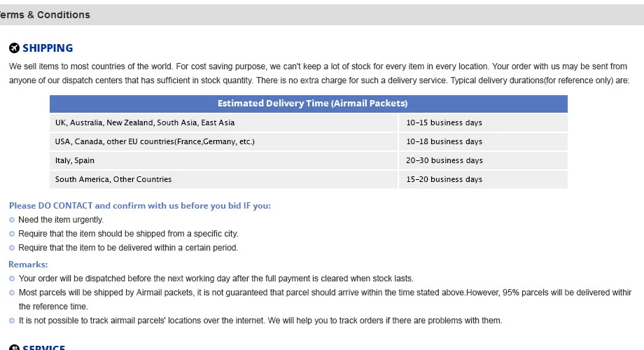
Task: Click bullet before 'Your order will be dispatched'
Action: 12,279
